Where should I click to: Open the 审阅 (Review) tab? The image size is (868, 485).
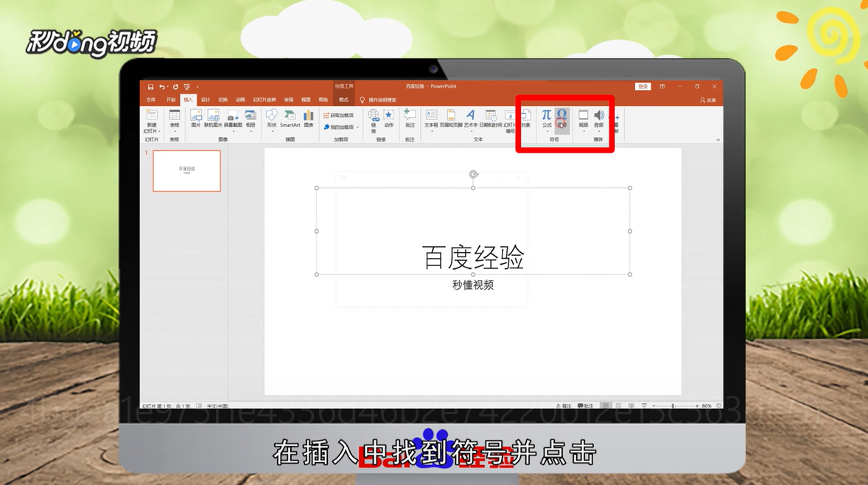(289, 100)
